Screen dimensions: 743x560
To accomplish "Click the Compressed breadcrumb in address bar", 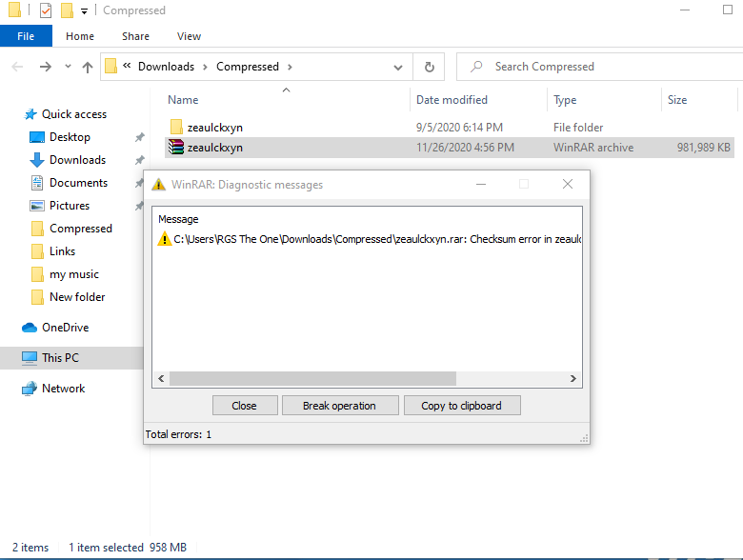I will (x=248, y=67).
